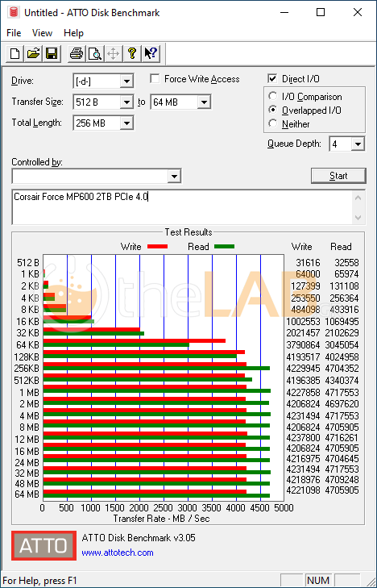Select the Overlapped I/O radio option
377x588 pixels.
(273, 110)
